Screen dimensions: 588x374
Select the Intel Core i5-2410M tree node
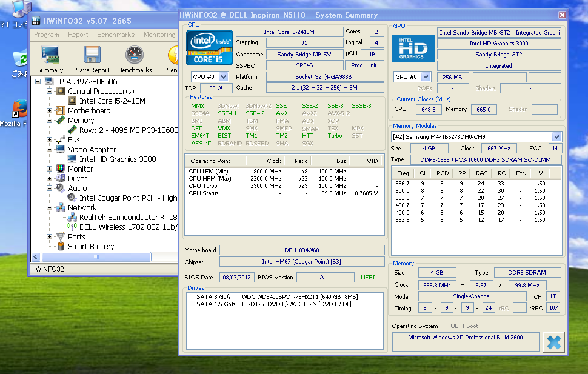point(112,101)
